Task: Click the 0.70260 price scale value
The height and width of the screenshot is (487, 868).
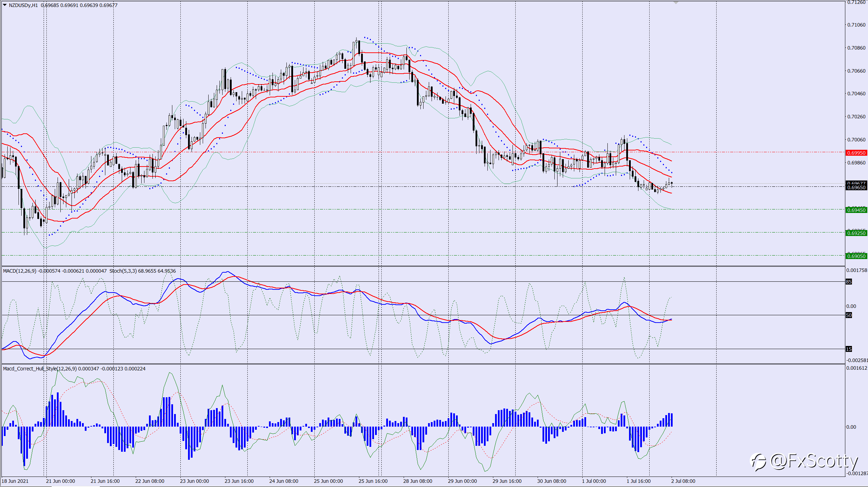Action: pos(856,117)
